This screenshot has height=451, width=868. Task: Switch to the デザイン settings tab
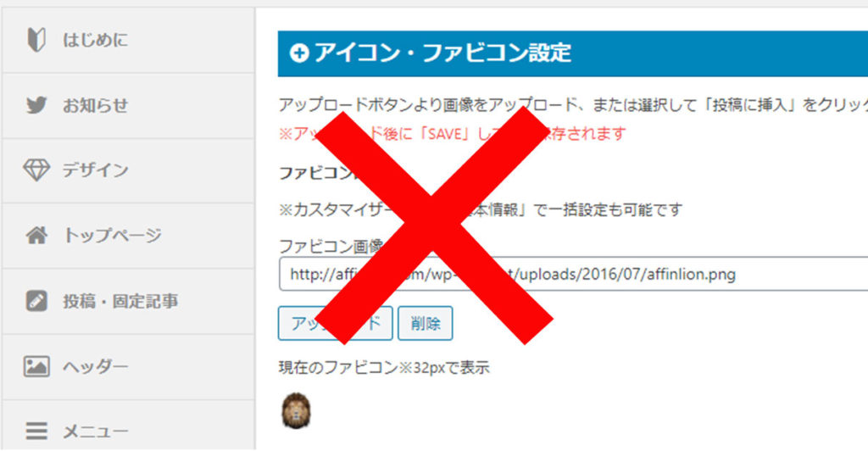[x=128, y=170]
